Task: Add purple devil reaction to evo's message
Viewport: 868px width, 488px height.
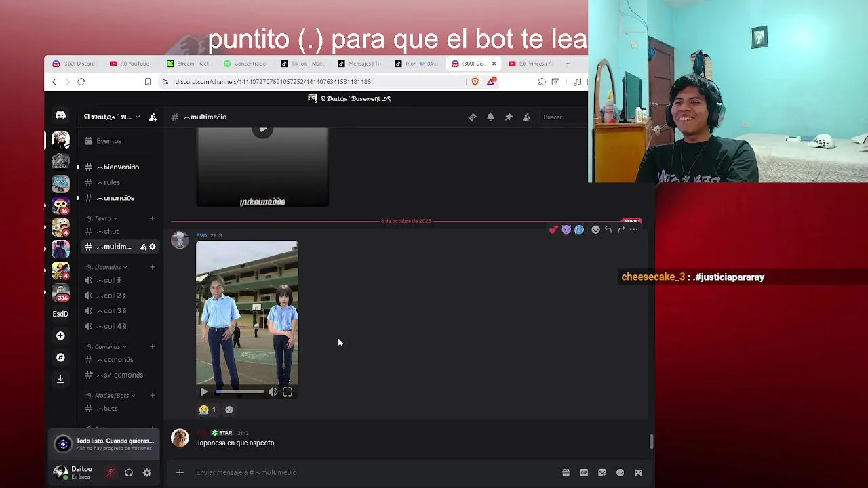Action: click(x=566, y=230)
